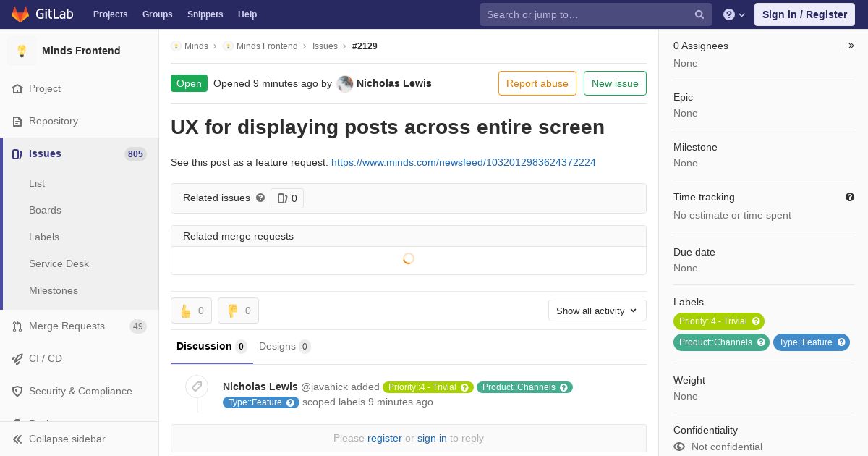Click the 805 issues count badge
The width and height of the screenshot is (868, 456).
(x=135, y=153)
